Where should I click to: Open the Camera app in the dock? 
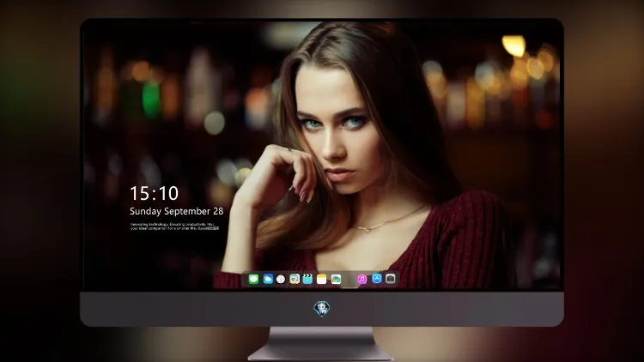[391, 279]
